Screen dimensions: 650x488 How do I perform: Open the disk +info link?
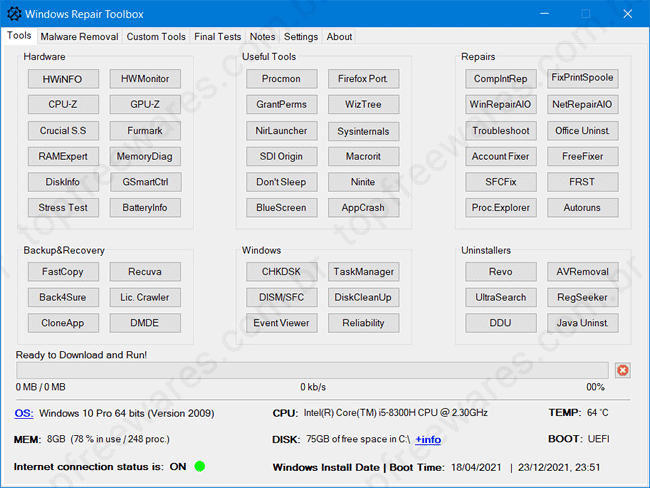pyautogui.click(x=428, y=439)
